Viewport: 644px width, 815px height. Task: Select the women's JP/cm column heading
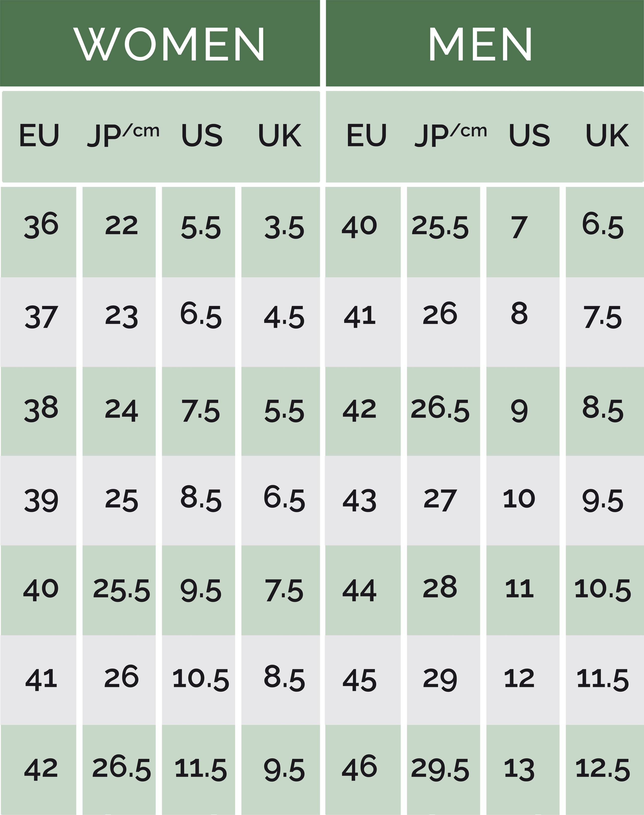tap(123, 135)
